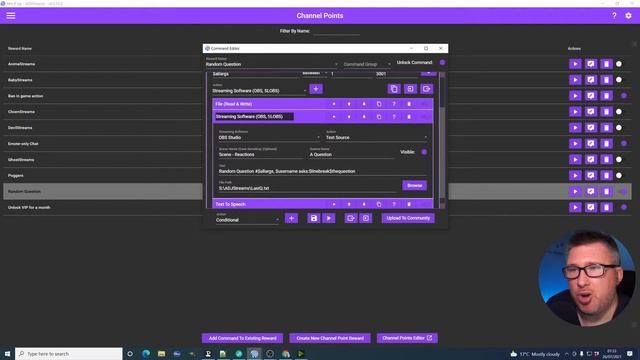Viewport: 640px width, 360px height.
Task: Toggle Unlock VIP for a month enabled switch
Action: (624, 207)
